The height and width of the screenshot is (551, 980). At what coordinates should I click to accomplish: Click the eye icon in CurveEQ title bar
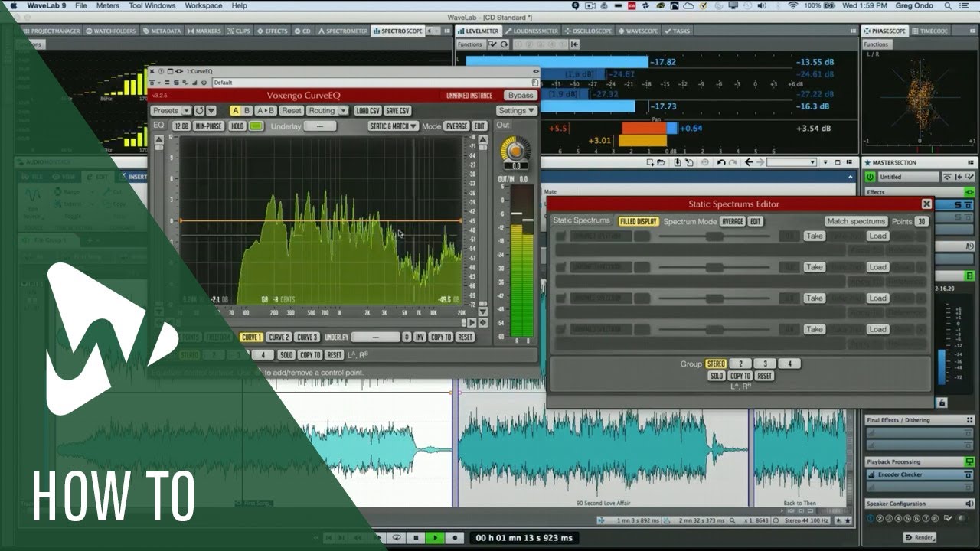tap(536, 70)
